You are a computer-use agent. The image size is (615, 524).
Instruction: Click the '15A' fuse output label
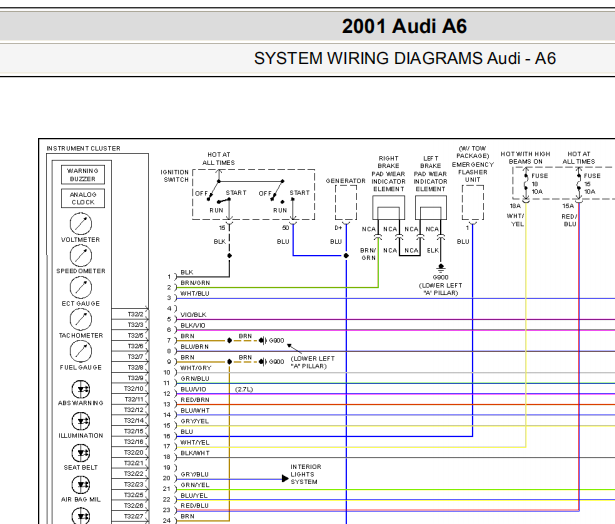(568, 206)
